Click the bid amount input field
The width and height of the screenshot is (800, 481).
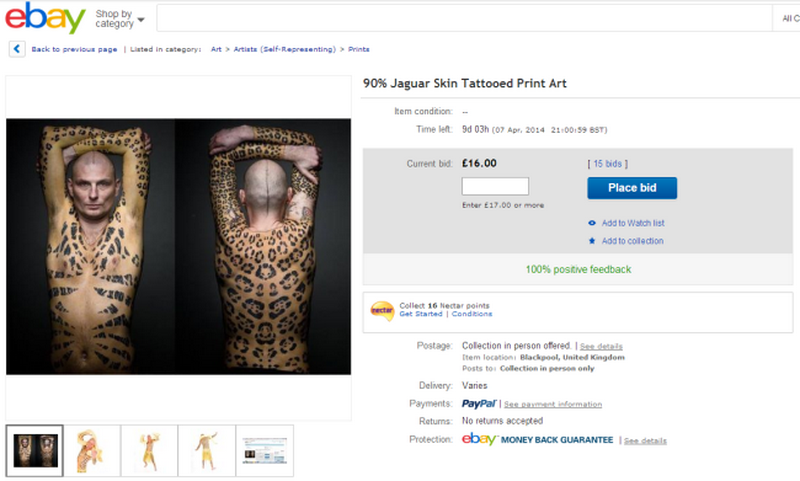tap(495, 187)
